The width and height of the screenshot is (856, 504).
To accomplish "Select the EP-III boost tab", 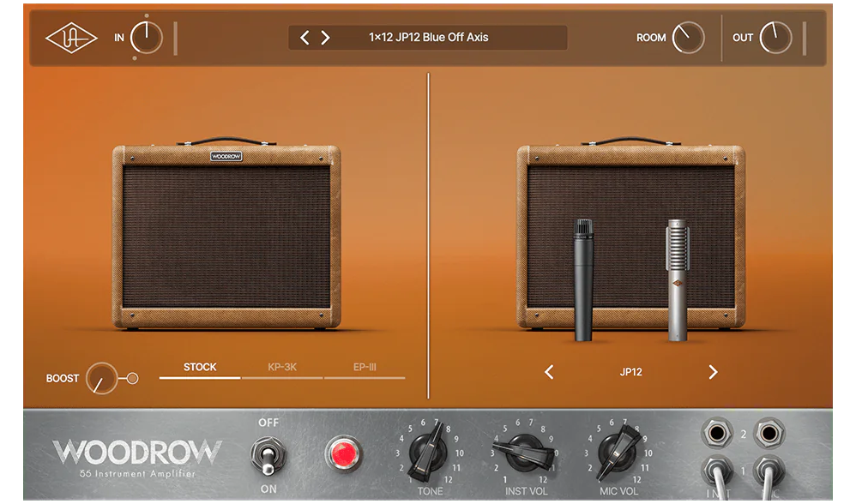I will [365, 368].
